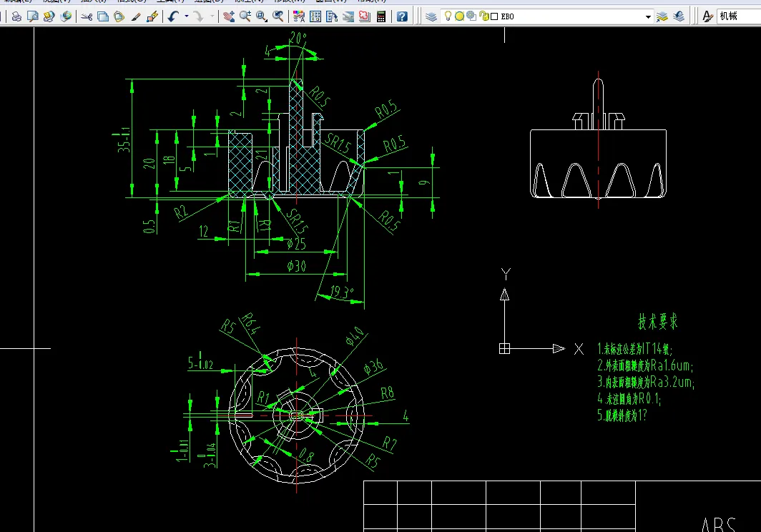Select the Match Properties brush tool

pos(136,16)
